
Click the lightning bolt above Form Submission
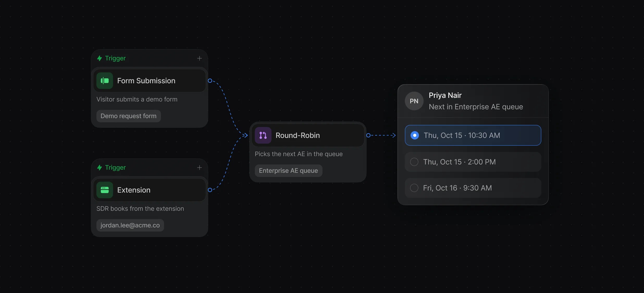pyautogui.click(x=100, y=58)
